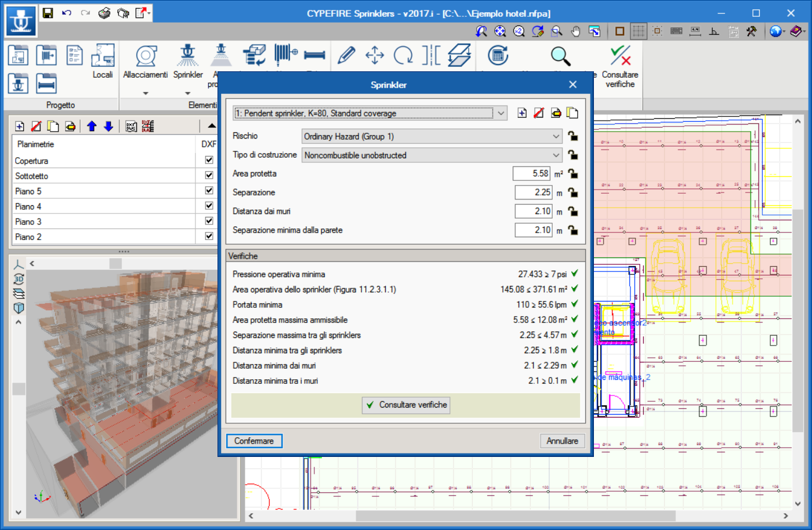The height and width of the screenshot is (530, 812).
Task: Toggle the lock beside Area protetta
Action: pos(572,173)
